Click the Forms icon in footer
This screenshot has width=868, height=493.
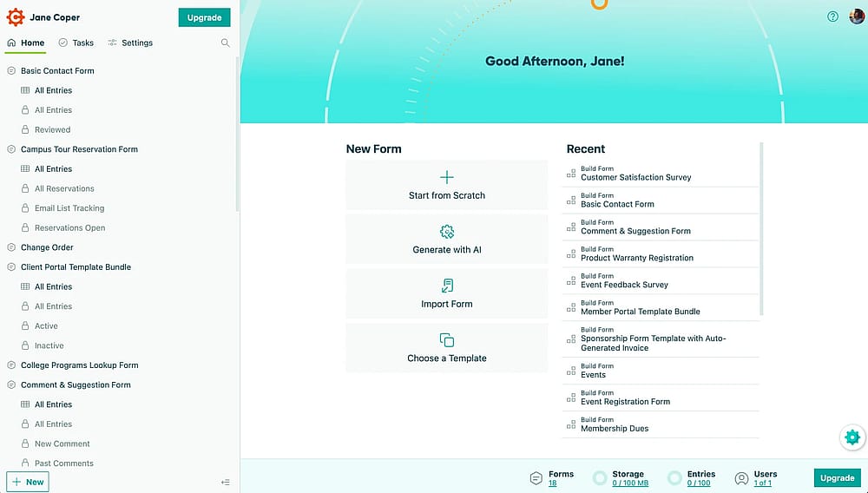(536, 478)
